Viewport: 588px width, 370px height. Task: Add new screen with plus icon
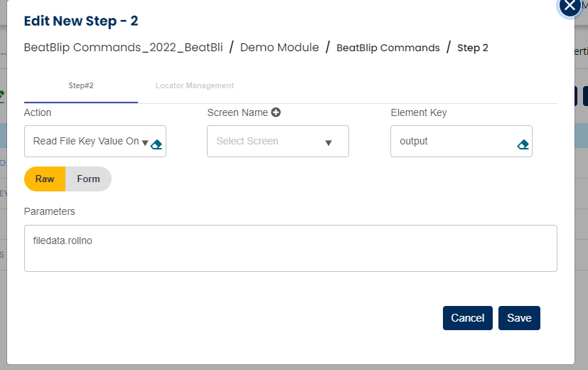click(276, 112)
